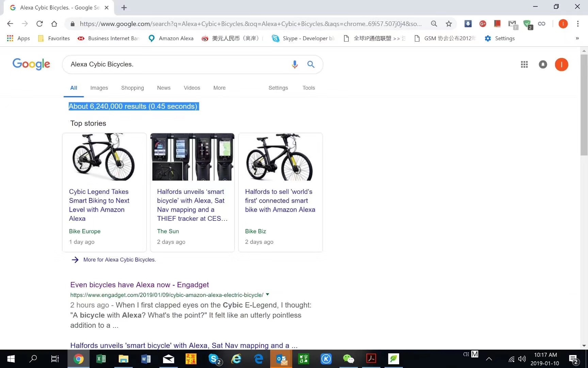Image resolution: width=588 pixels, height=368 pixels.
Task: Launch Excel from the taskbar
Action: pyautogui.click(x=101, y=359)
